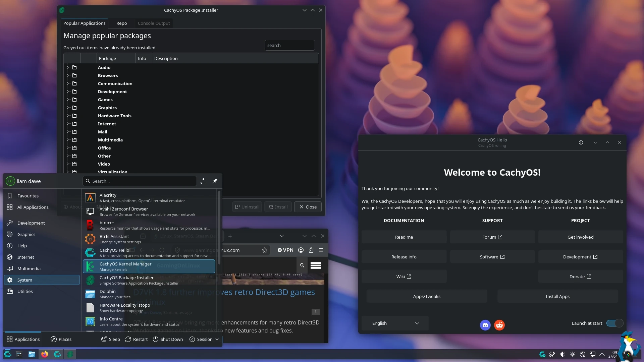644x362 pixels.
Task: Open the Reddit community icon
Action: (x=499, y=325)
